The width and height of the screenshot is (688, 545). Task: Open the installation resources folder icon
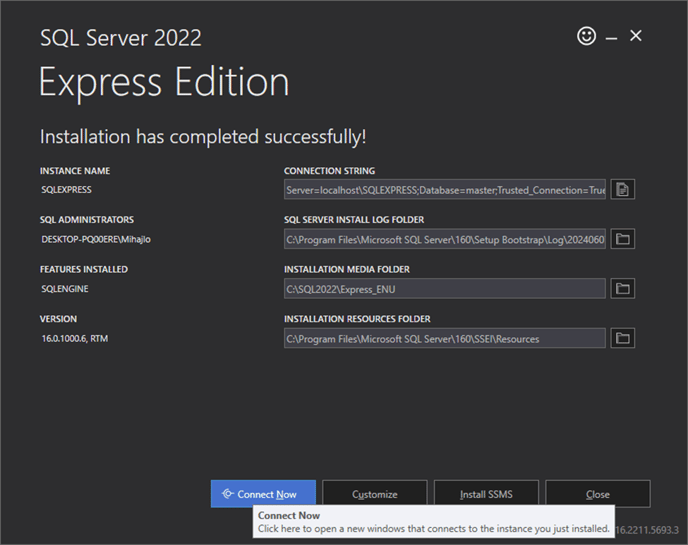point(622,338)
